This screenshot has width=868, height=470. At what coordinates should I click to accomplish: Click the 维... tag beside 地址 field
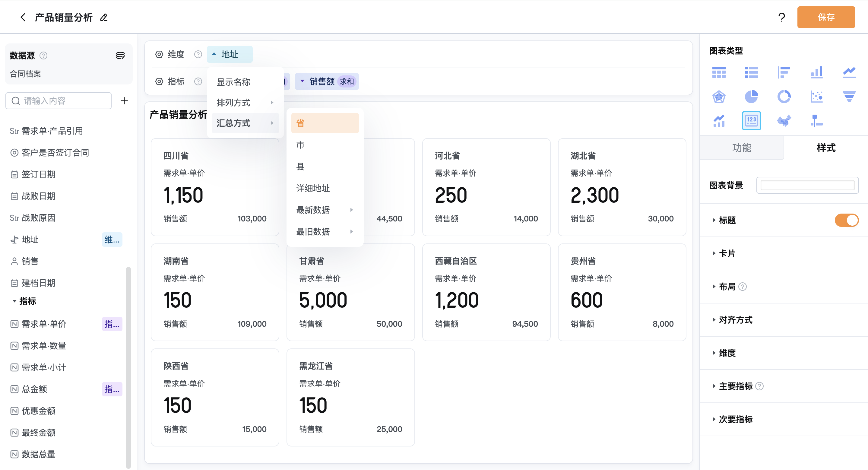tap(112, 240)
